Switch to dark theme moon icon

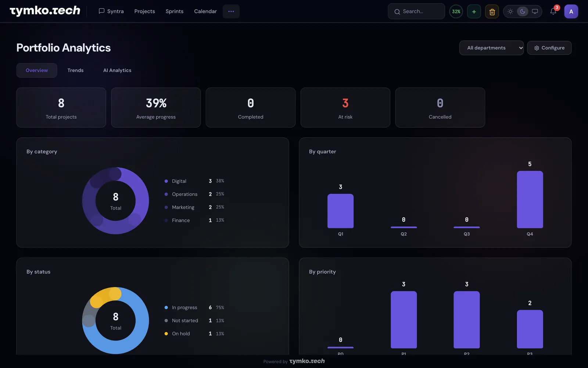point(523,11)
